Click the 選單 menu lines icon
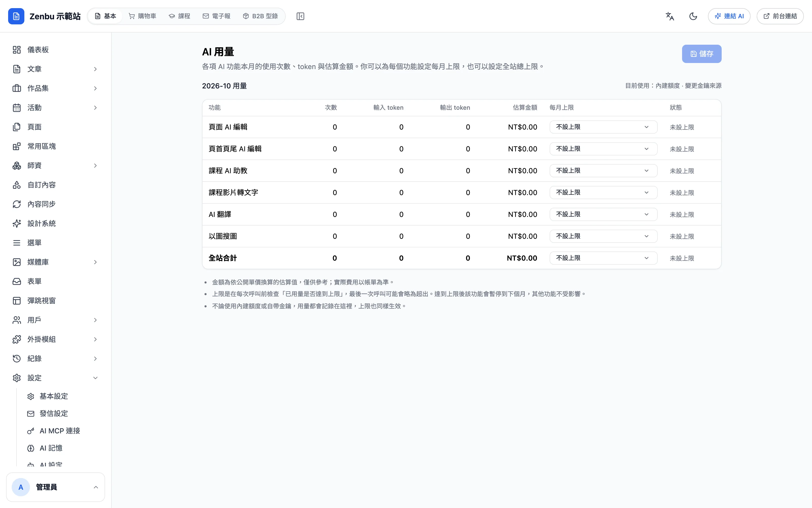Viewport: 812px width, 508px height. coord(17,243)
